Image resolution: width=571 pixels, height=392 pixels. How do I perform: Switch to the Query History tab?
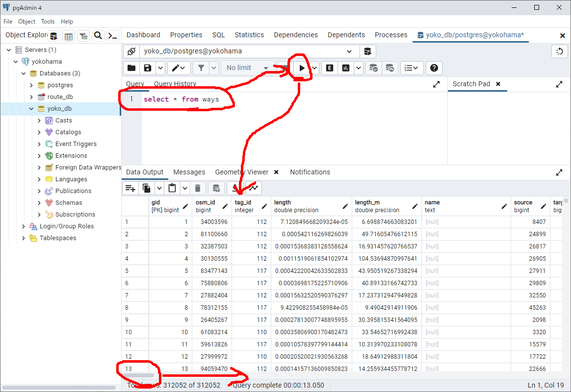(175, 84)
